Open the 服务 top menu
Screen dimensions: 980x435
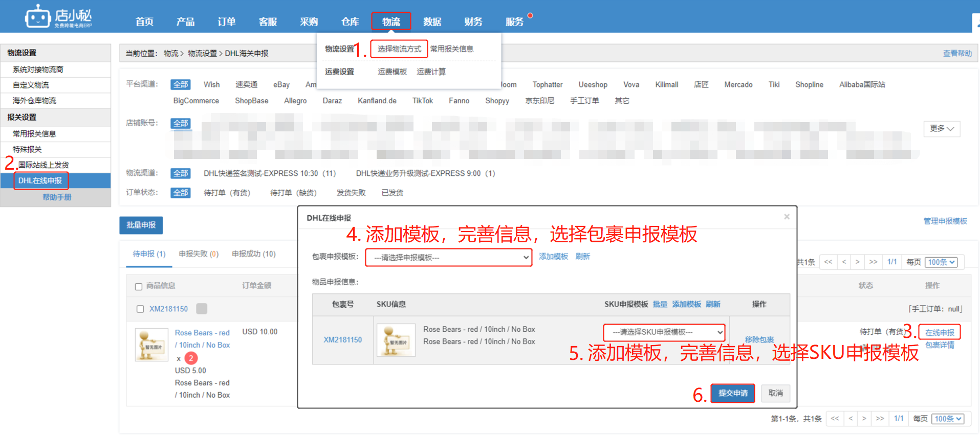pyautogui.click(x=514, y=21)
